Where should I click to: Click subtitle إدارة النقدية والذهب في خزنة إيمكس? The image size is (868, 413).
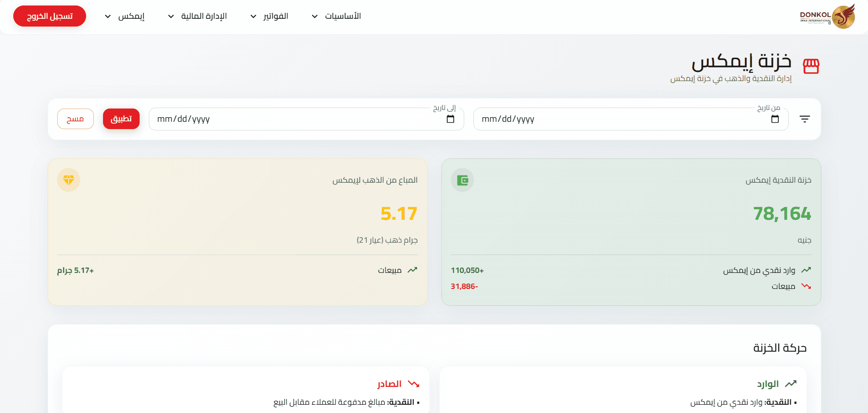click(x=731, y=78)
